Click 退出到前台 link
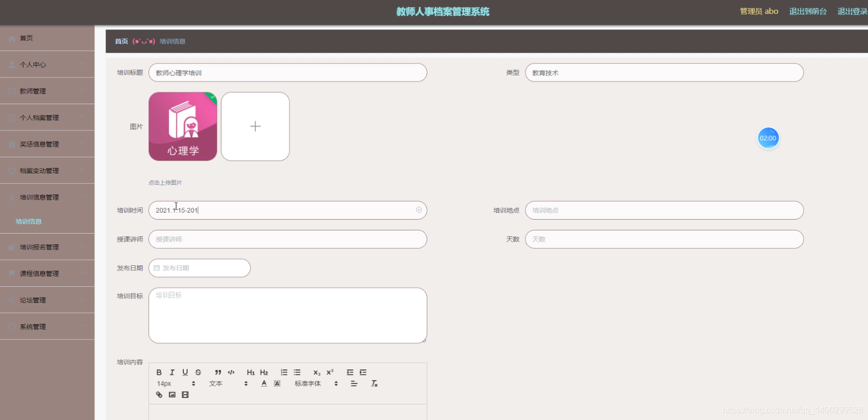 (808, 11)
